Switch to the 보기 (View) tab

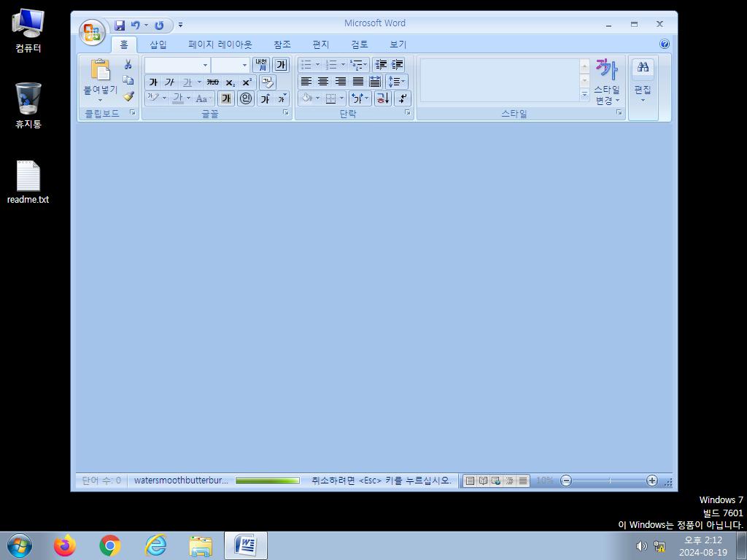coord(398,44)
